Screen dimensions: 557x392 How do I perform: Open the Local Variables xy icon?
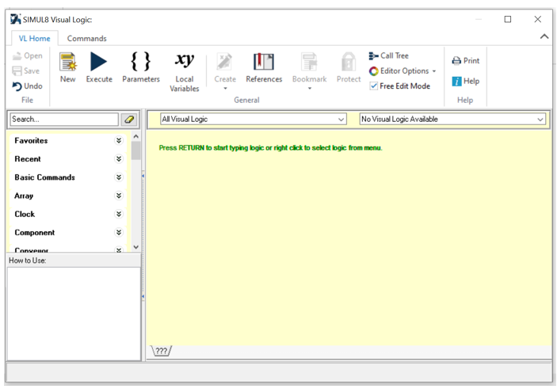pos(184,63)
